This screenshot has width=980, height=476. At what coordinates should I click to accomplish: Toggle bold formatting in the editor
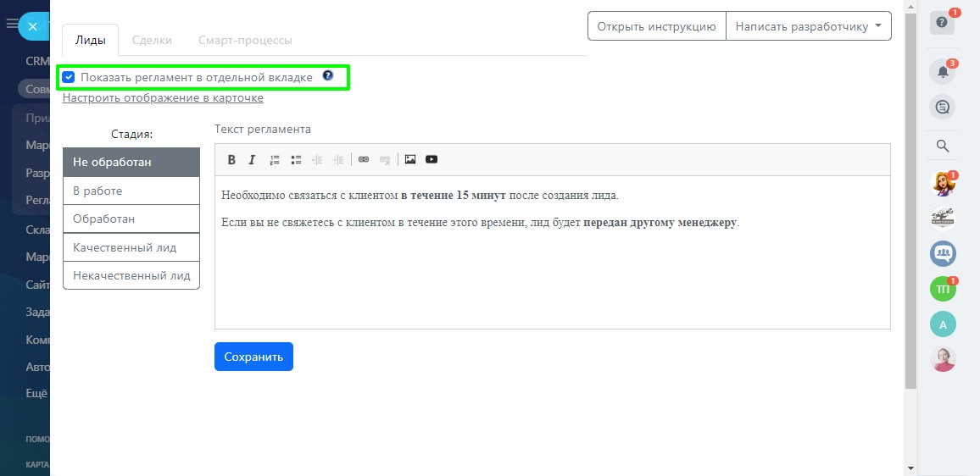click(231, 160)
